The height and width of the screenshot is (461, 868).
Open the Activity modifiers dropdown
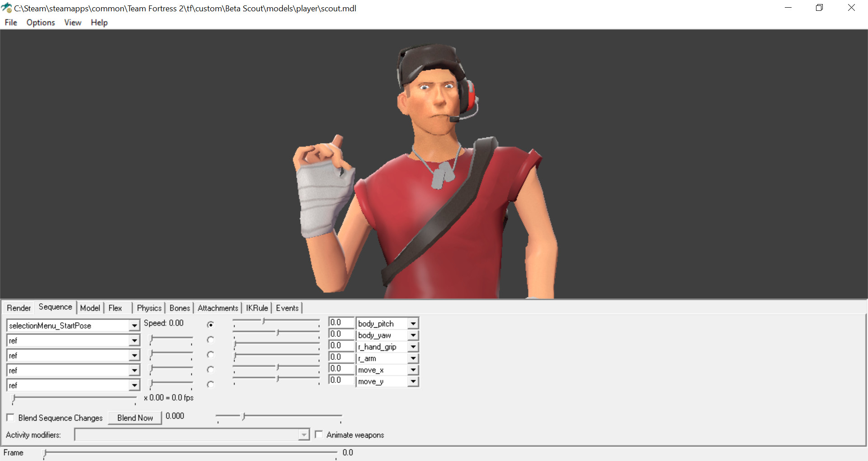pos(303,434)
